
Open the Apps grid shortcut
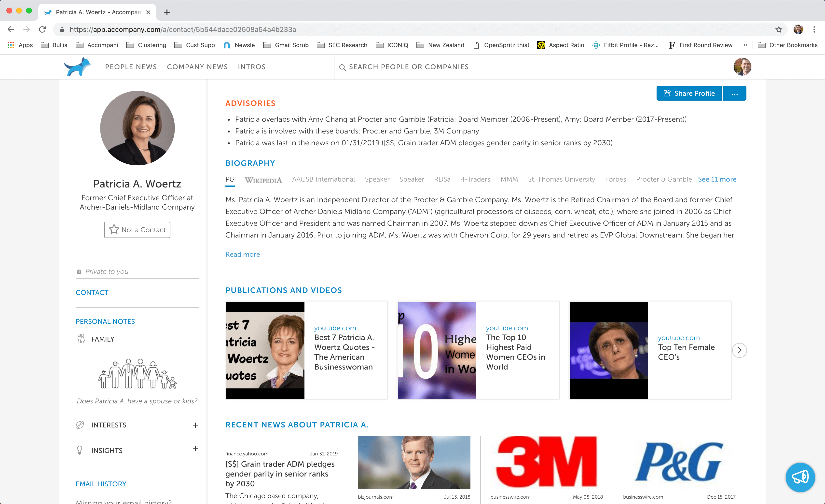coord(20,45)
